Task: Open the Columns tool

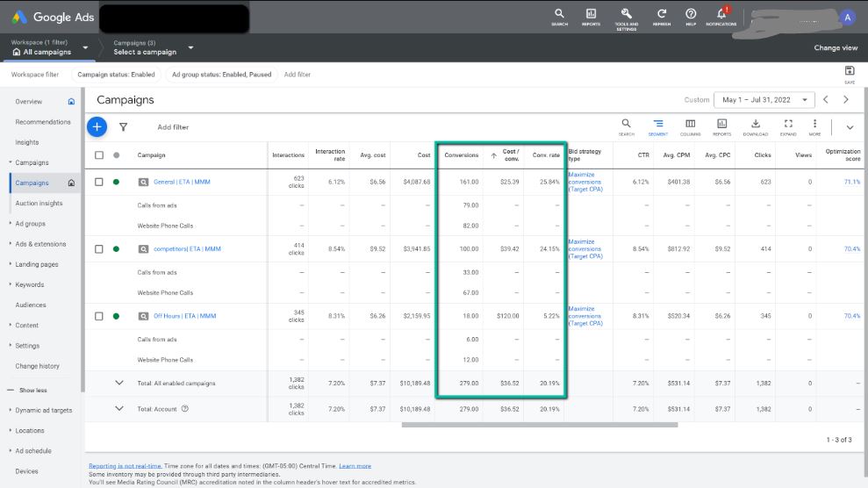Action: pyautogui.click(x=690, y=126)
